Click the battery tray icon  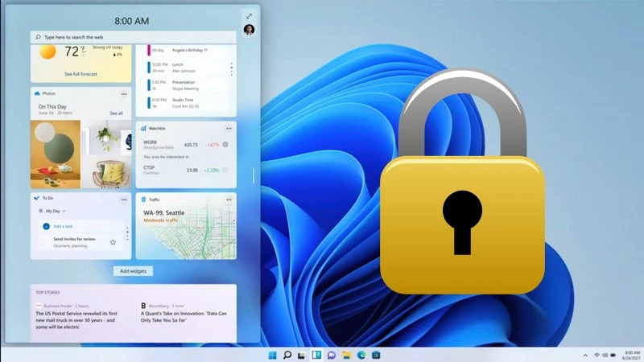(x=613, y=356)
